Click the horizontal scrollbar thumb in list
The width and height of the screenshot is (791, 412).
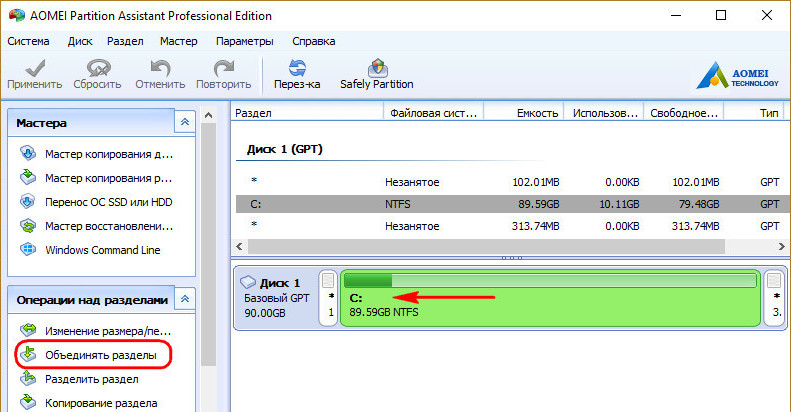click(486, 247)
